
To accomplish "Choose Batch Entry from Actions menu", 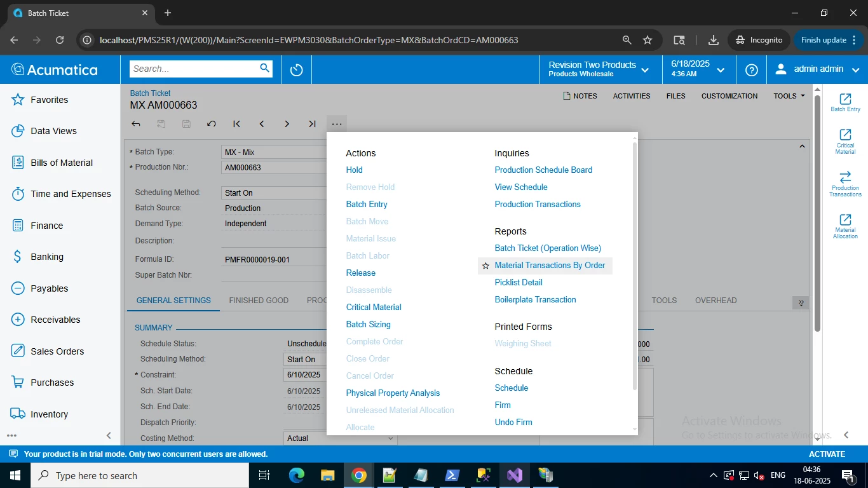I will click(x=367, y=204).
